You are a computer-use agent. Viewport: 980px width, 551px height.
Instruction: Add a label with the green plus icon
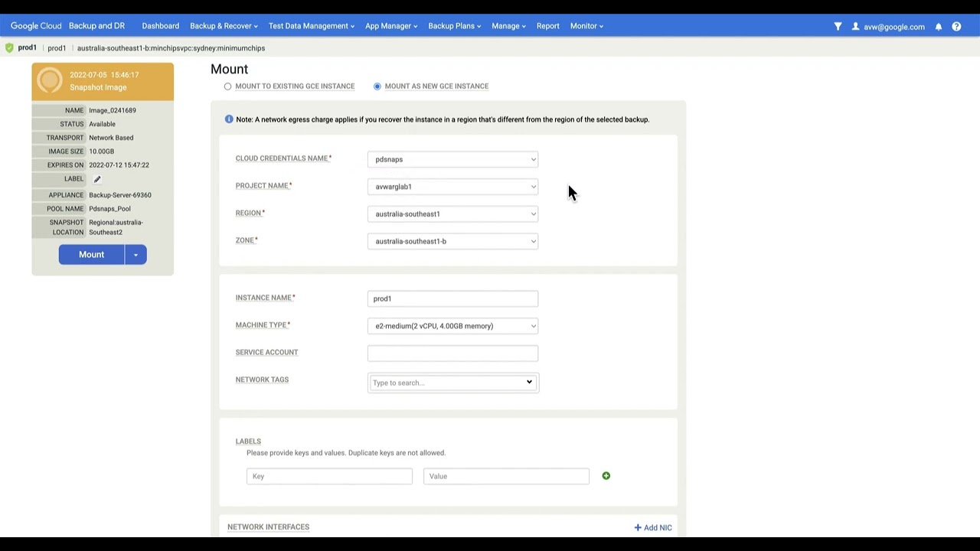[606, 476]
